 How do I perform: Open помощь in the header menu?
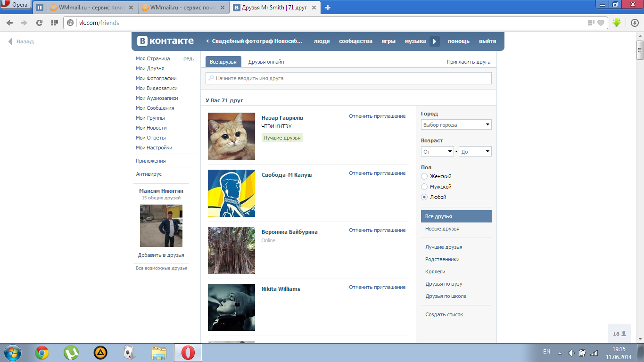pos(459,41)
